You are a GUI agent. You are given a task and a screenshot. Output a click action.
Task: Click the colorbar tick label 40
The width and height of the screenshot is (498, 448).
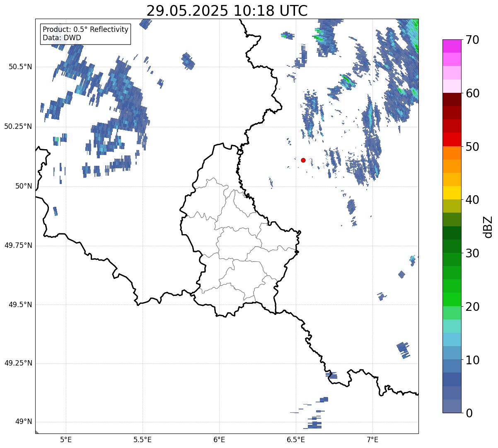coord(473,200)
